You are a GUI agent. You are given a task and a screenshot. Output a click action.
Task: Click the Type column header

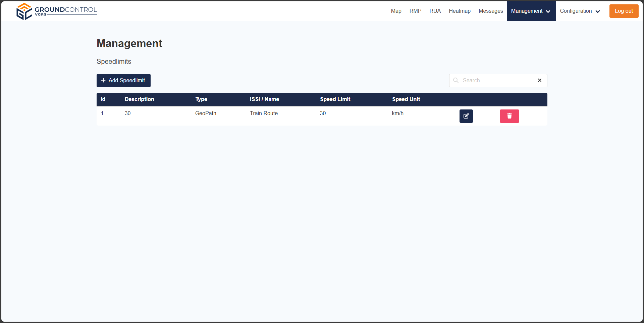(x=201, y=99)
